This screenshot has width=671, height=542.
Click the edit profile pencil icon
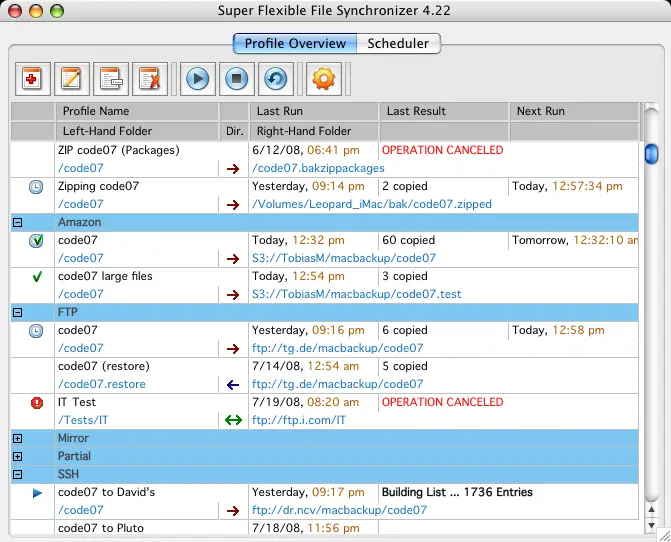[x=71, y=79]
